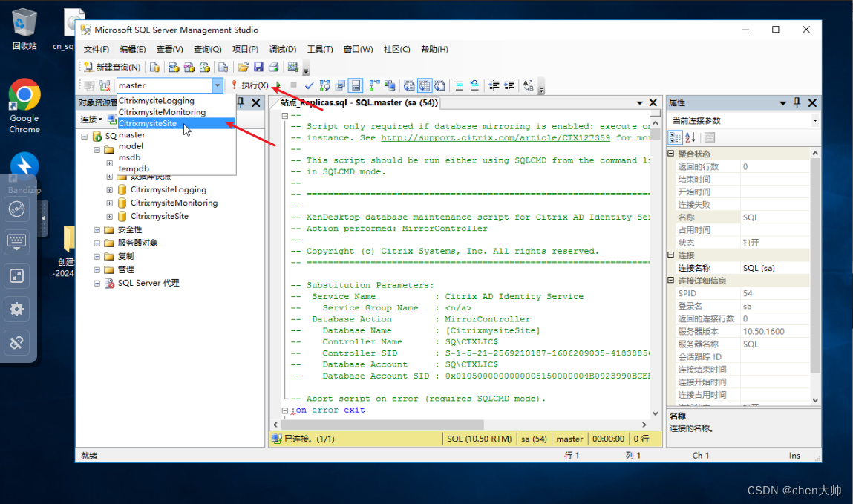
Task: Select tempdb in the database dropdown list
Action: point(176,168)
